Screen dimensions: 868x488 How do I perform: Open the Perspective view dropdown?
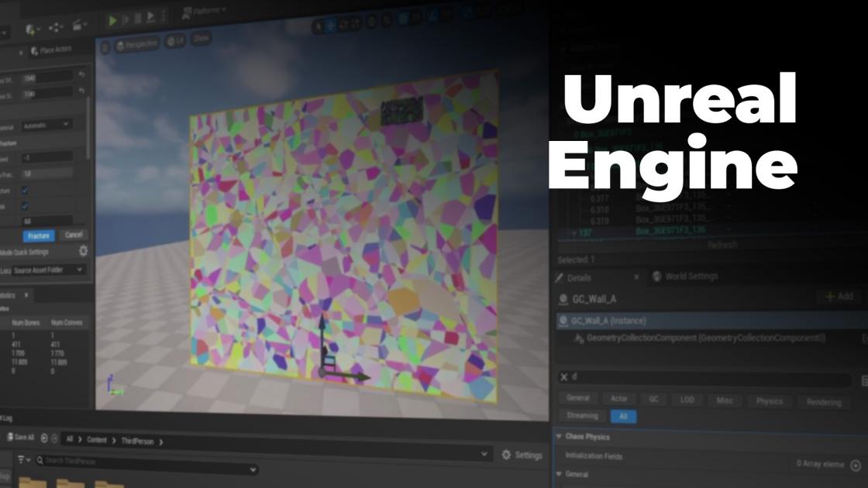tap(138, 45)
